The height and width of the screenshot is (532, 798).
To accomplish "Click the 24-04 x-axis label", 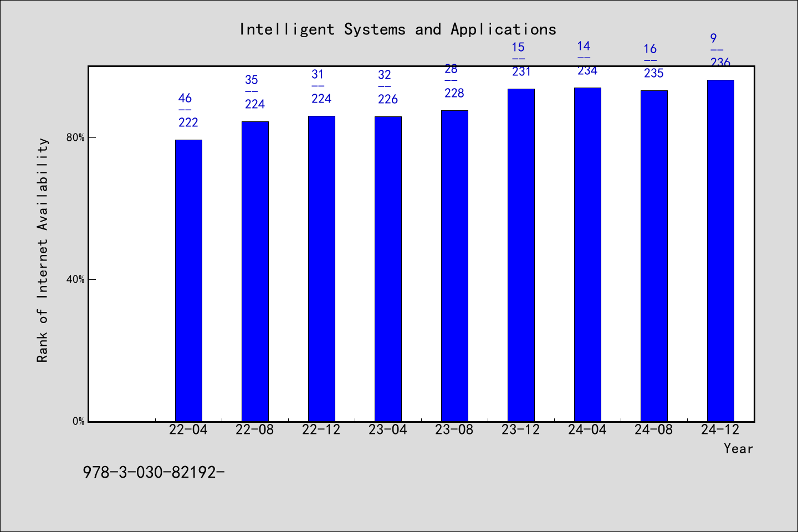I will pos(587,429).
